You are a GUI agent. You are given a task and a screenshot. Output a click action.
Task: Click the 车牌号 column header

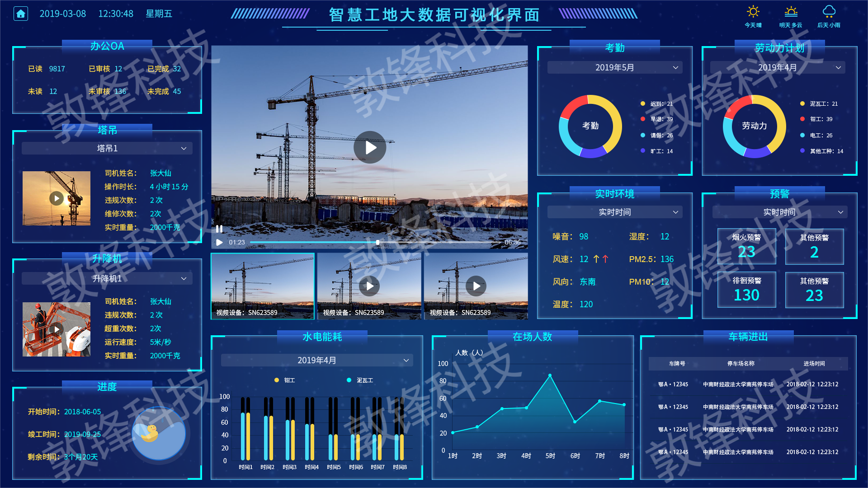point(677,363)
